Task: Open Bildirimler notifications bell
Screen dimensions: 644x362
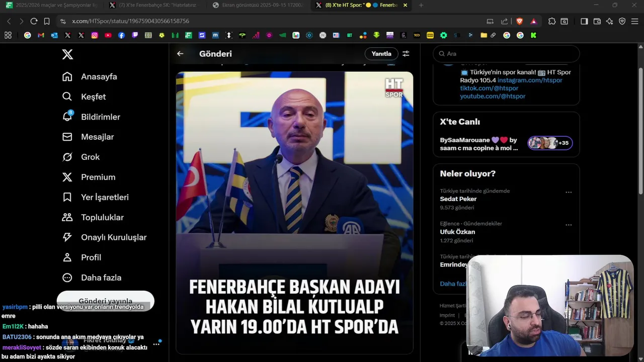Action: point(91,117)
